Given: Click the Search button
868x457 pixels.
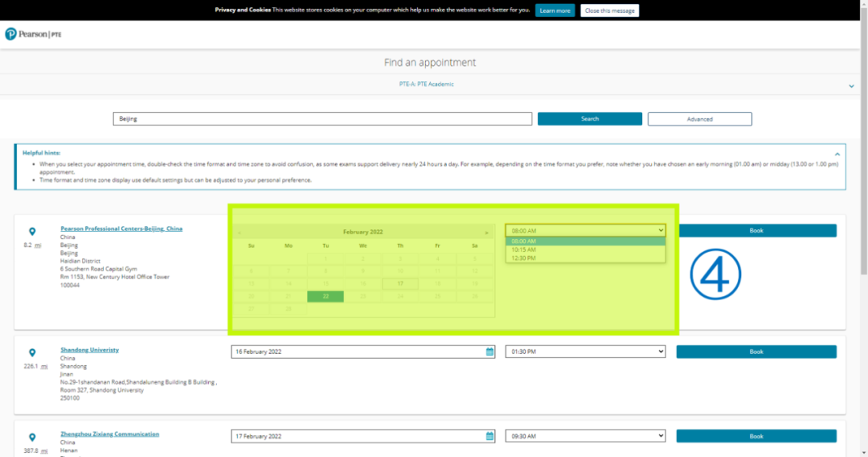Looking at the screenshot, I should tap(589, 119).
